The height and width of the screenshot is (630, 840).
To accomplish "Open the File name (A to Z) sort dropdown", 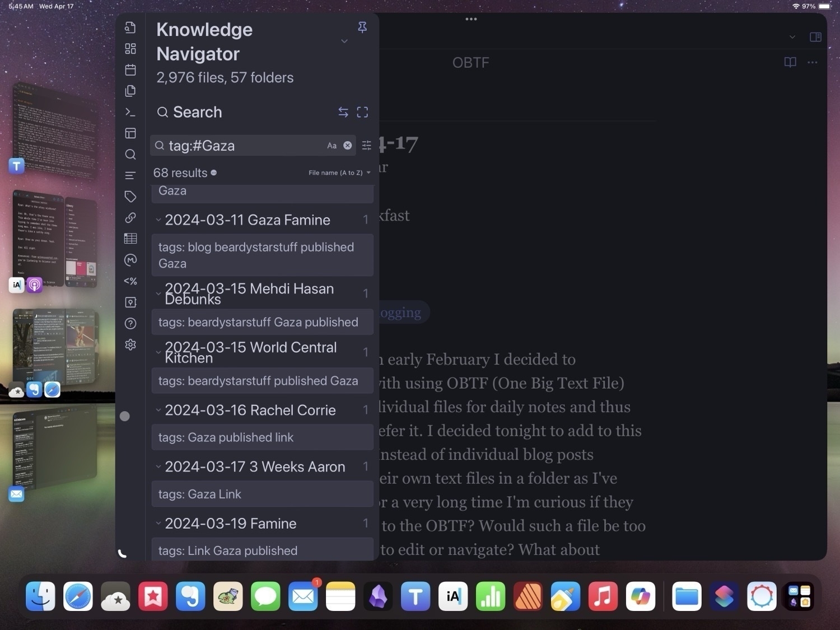I will [x=339, y=172].
